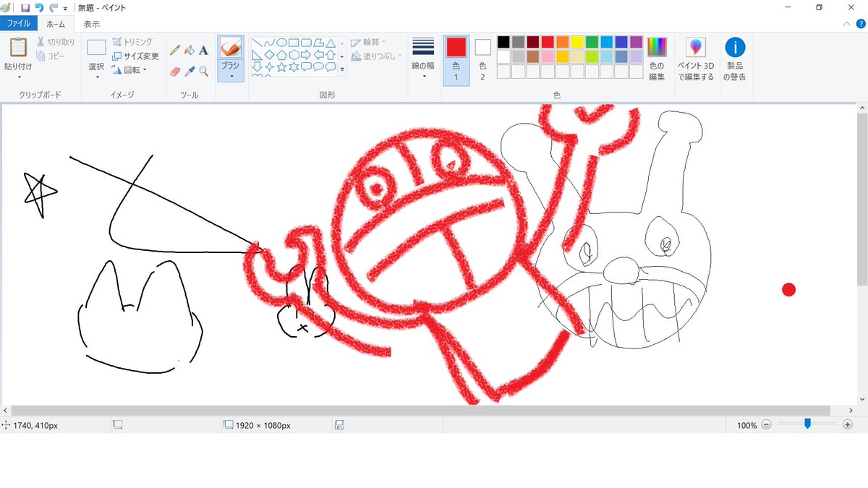Switch to the Home (ホーム) tab

pos(56,24)
